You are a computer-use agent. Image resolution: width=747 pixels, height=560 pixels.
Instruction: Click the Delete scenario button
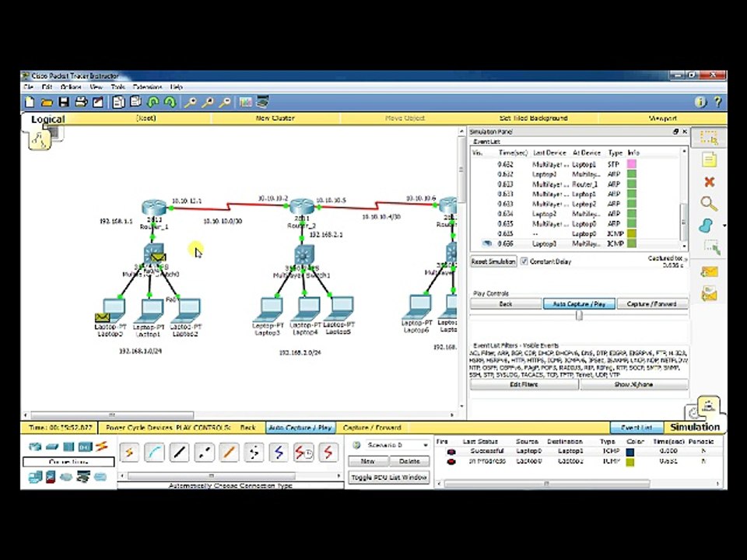(x=409, y=461)
